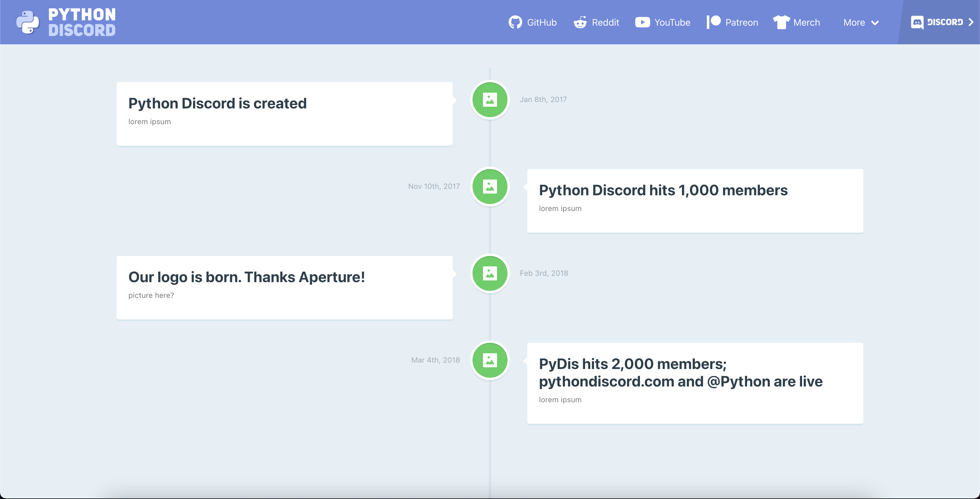Click the green image marker for Feb 3rd, 2018
This screenshot has width=980, height=499.
490,273
